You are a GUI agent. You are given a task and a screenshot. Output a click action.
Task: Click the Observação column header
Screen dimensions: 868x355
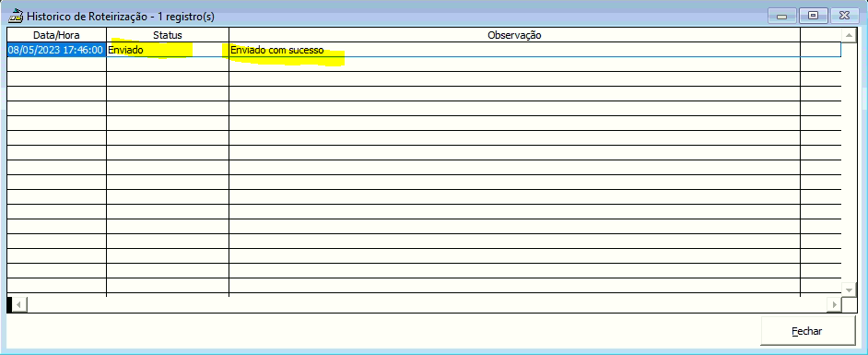pos(514,35)
